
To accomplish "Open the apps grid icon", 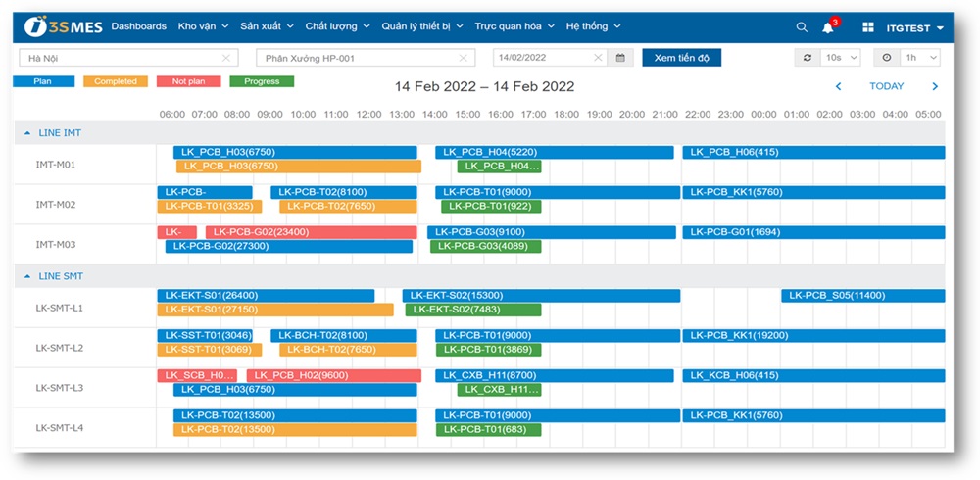I will (867, 27).
